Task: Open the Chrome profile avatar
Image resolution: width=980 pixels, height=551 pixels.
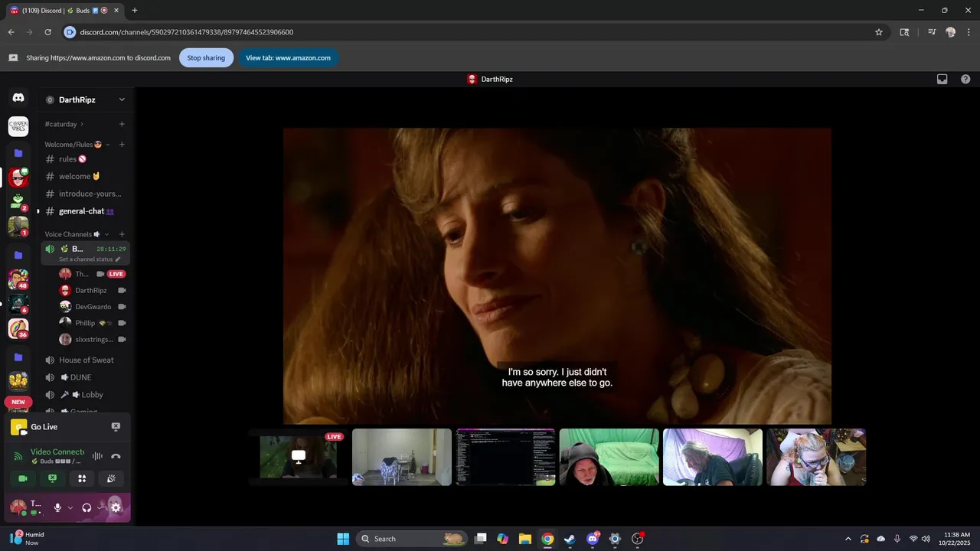Action: coord(950,32)
